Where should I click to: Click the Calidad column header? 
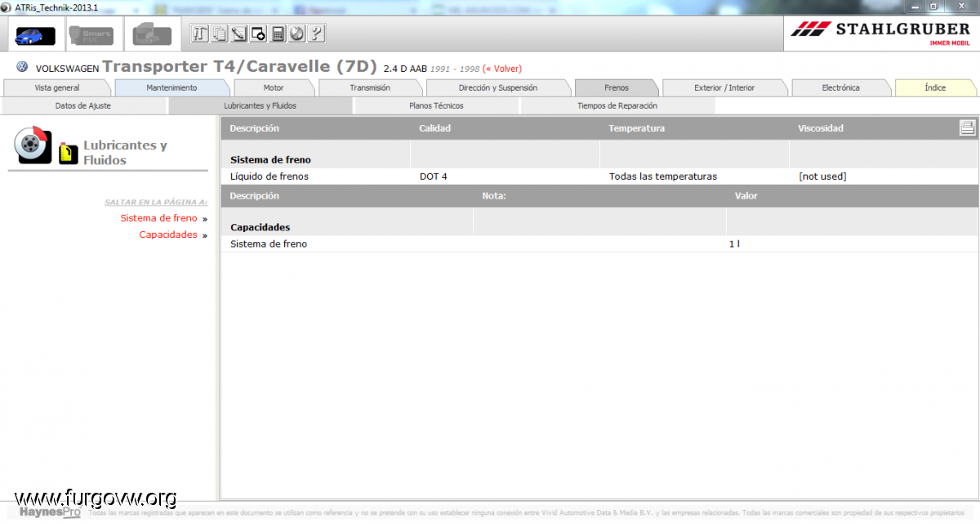434,128
